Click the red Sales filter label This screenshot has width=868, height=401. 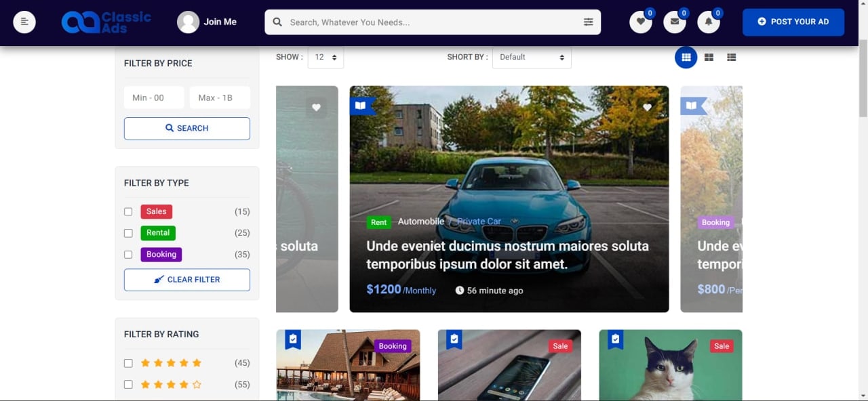pos(157,212)
